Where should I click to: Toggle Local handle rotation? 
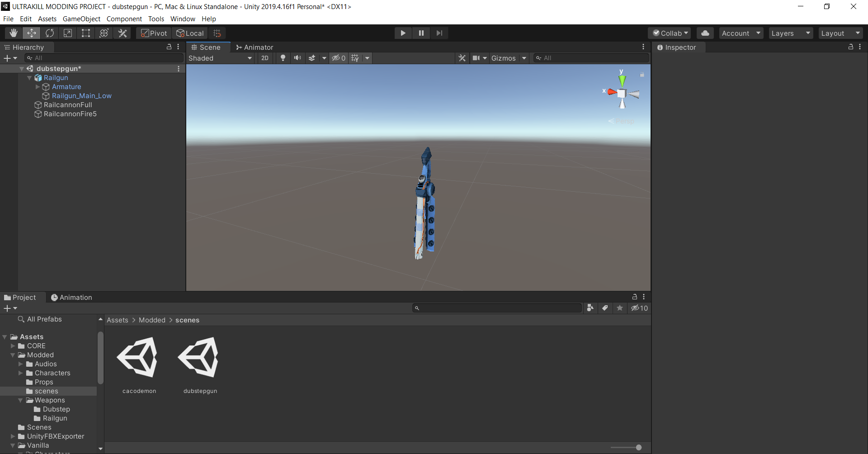[190, 33]
